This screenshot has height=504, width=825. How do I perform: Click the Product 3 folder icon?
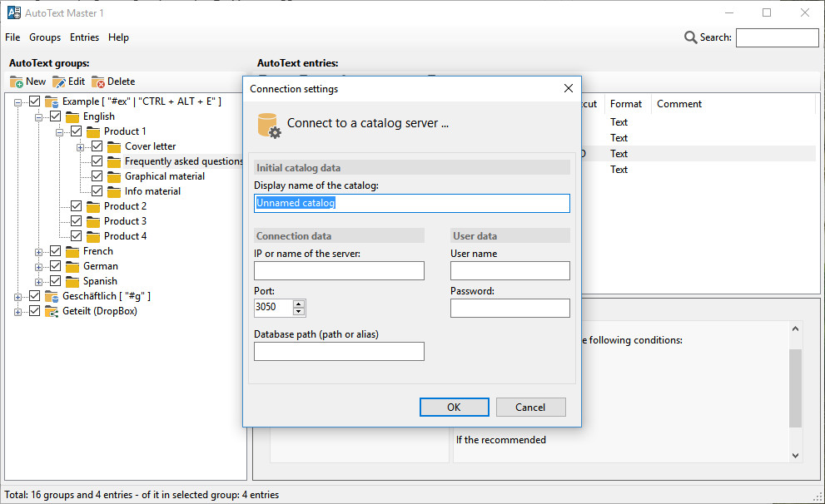click(x=93, y=221)
